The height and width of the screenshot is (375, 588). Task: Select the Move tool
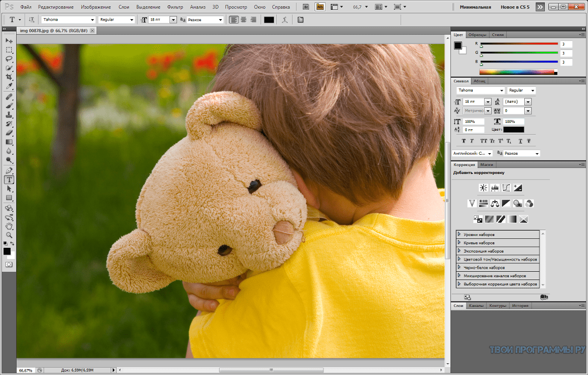(x=9, y=40)
